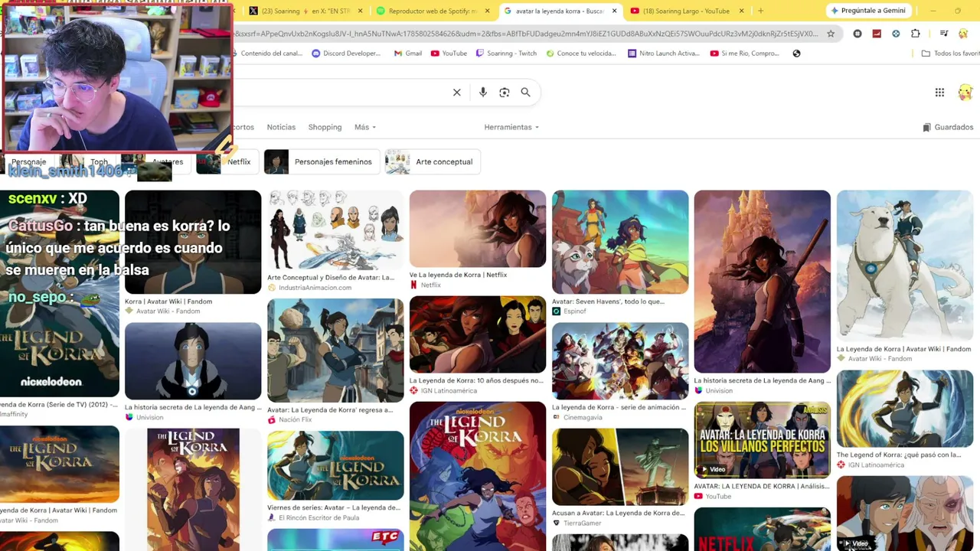
Task: Filter images by Personajes femeninos chip
Action: [322, 161]
